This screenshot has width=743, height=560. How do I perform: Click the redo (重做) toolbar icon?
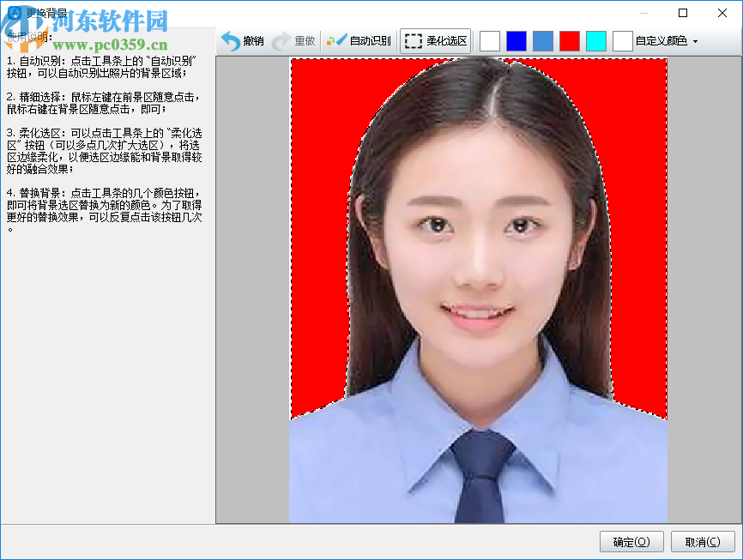(296, 39)
